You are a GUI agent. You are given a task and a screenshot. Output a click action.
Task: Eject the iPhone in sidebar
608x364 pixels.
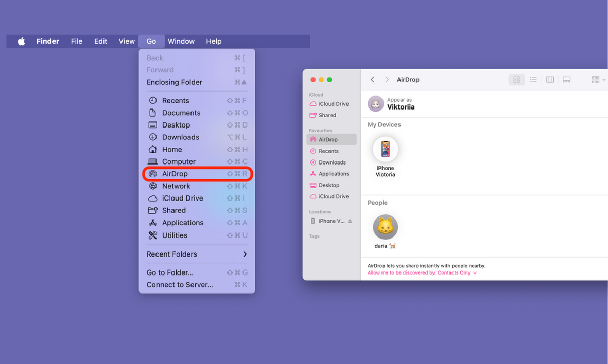pos(350,221)
